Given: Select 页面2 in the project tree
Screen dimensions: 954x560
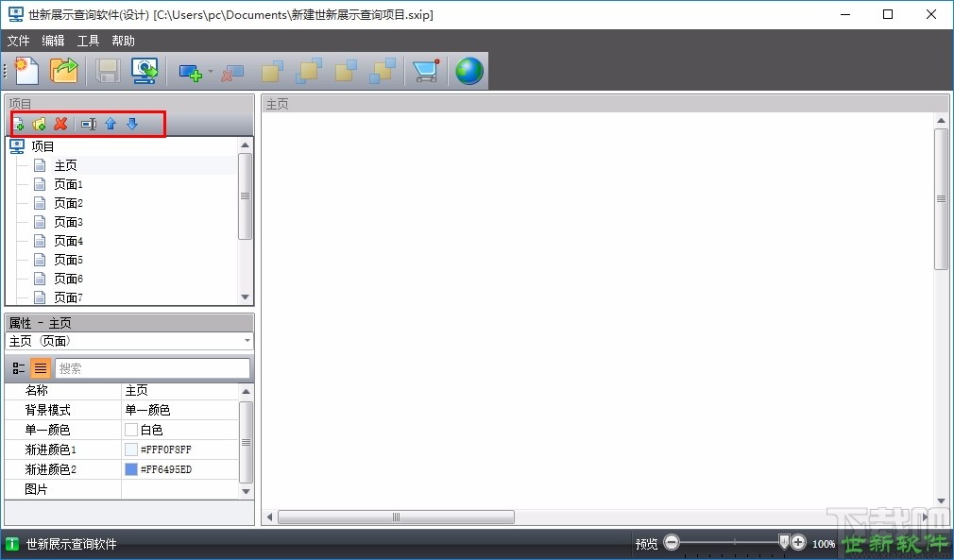Looking at the screenshot, I should pyautogui.click(x=68, y=203).
